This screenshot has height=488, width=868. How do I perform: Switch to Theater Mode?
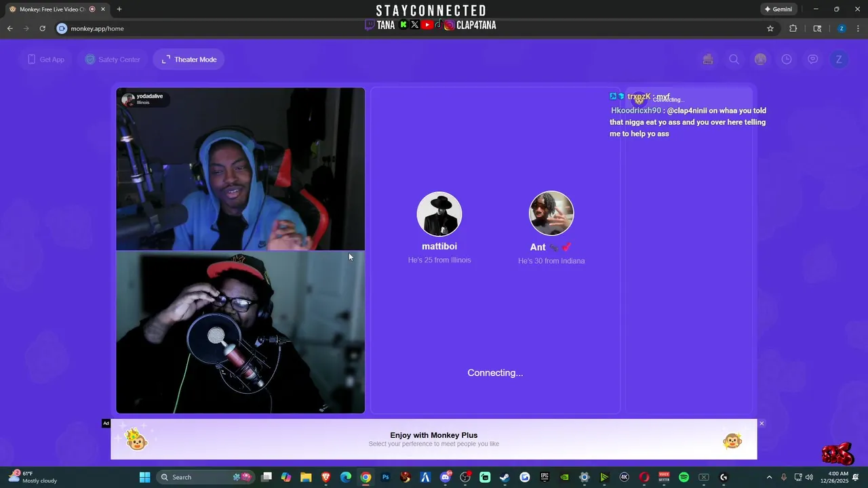(189, 60)
